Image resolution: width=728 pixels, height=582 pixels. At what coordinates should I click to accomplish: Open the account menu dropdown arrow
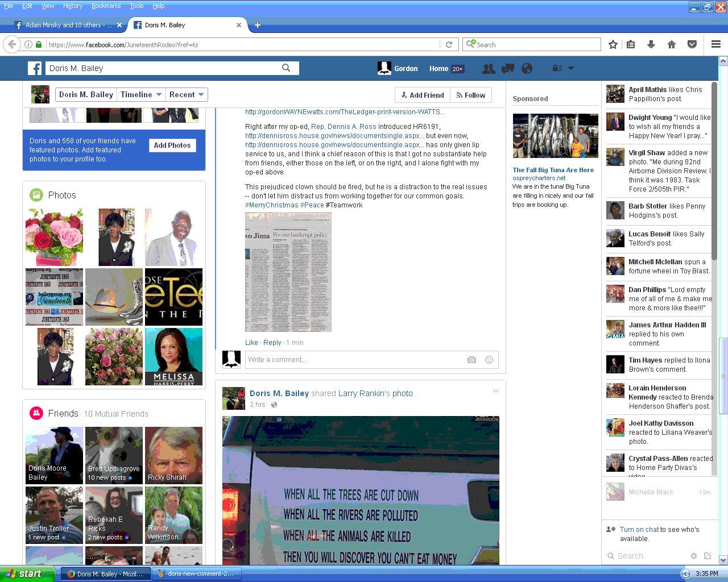[x=571, y=68]
